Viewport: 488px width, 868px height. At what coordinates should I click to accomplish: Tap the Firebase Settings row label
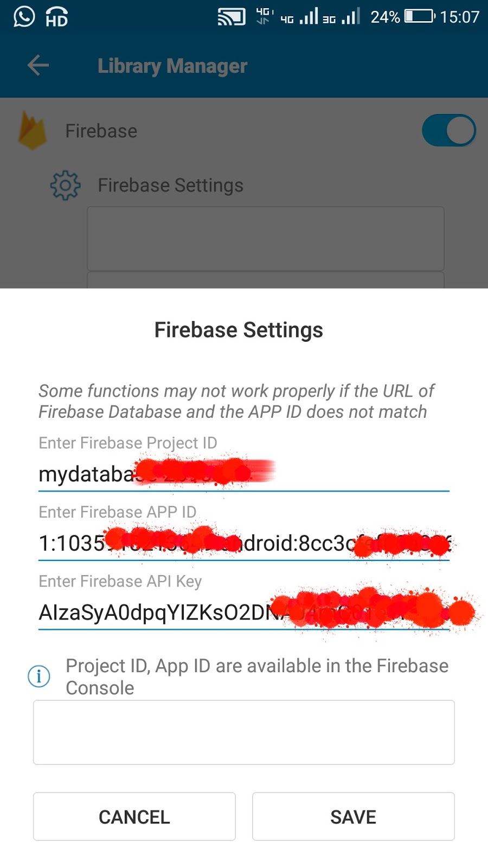(x=171, y=186)
